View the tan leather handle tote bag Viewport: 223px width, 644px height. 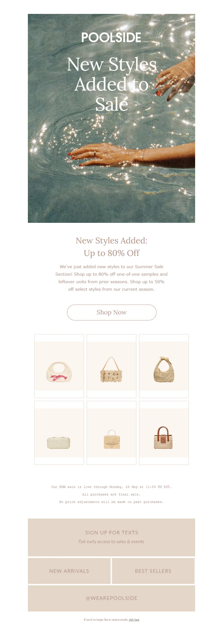(x=164, y=433)
